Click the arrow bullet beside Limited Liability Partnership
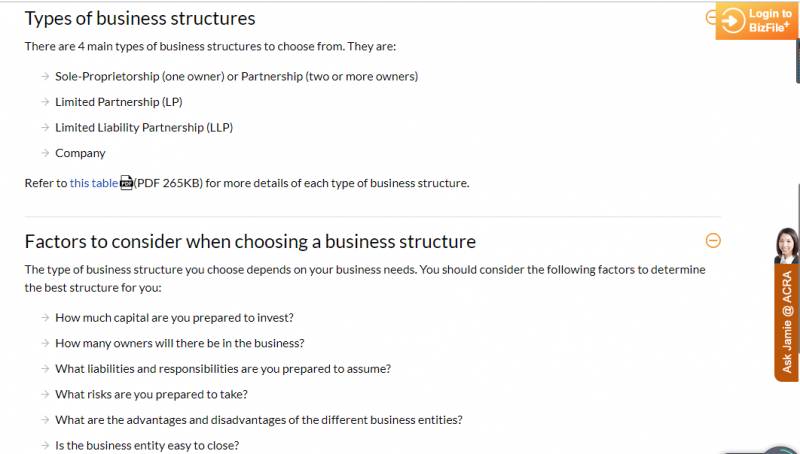This screenshot has width=800, height=454. point(45,128)
